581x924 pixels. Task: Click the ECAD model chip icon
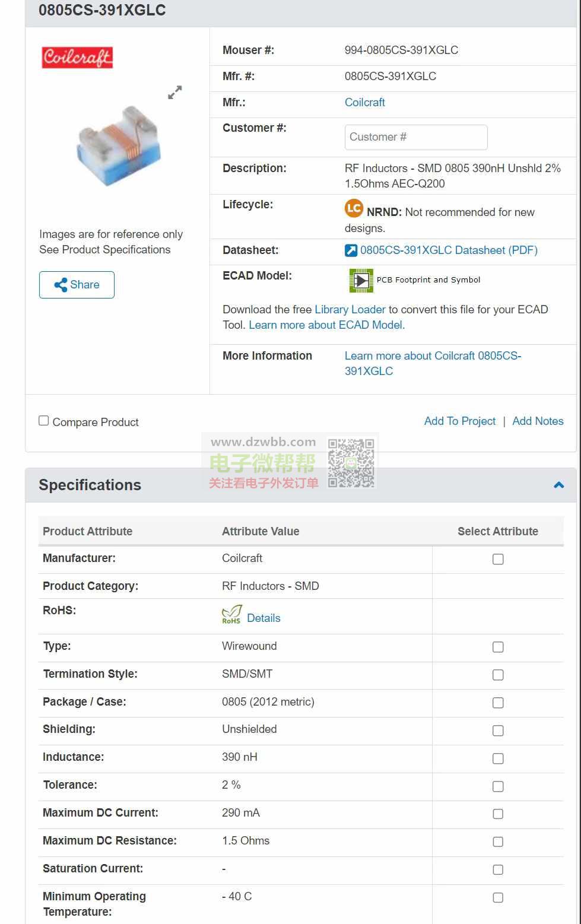[361, 280]
